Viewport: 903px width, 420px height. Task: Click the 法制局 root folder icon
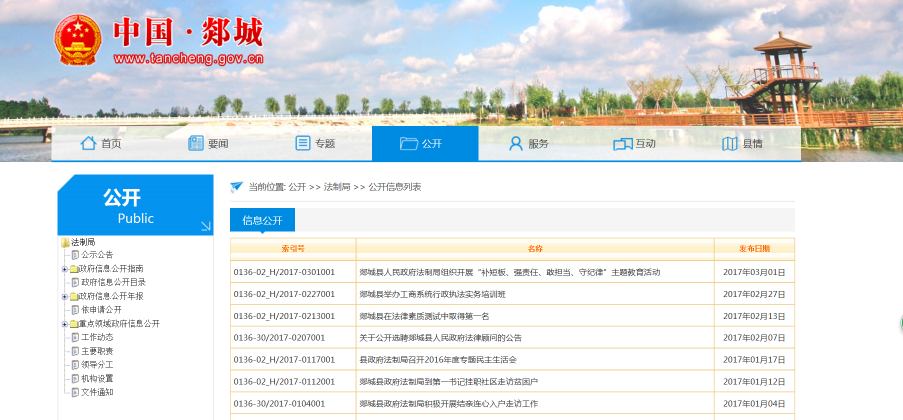[x=65, y=242]
